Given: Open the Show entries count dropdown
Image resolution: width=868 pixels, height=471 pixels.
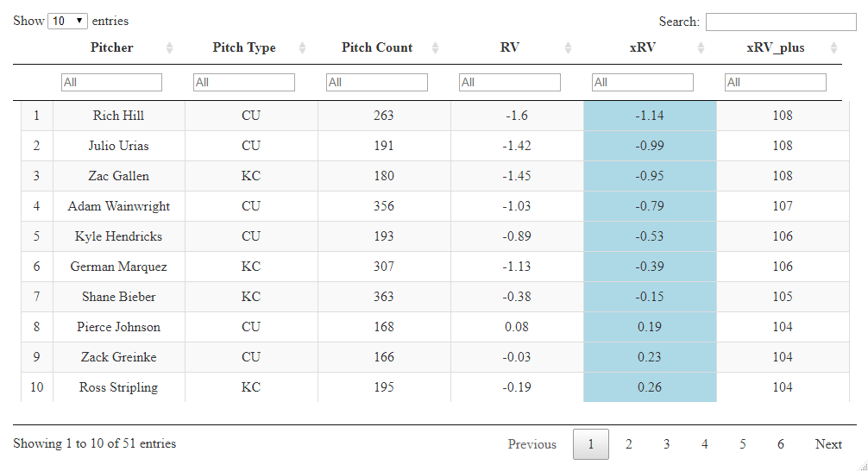Looking at the screenshot, I should pyautogui.click(x=68, y=21).
